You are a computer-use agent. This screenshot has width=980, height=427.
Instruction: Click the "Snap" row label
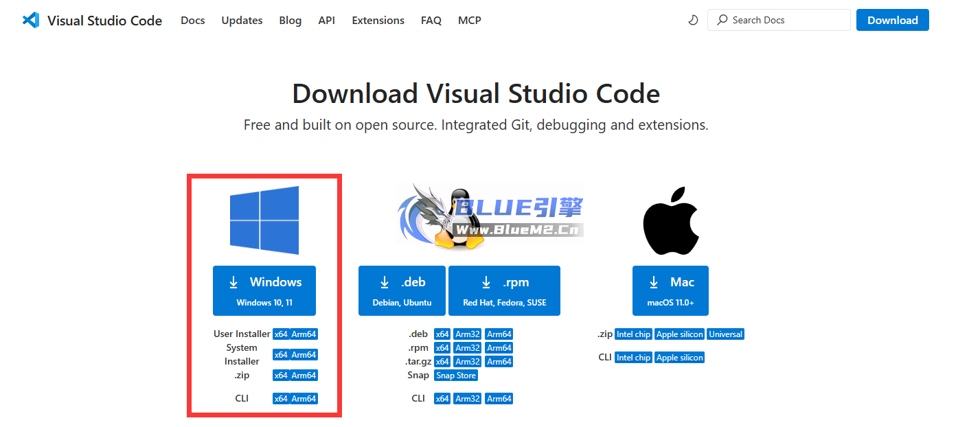(418, 376)
